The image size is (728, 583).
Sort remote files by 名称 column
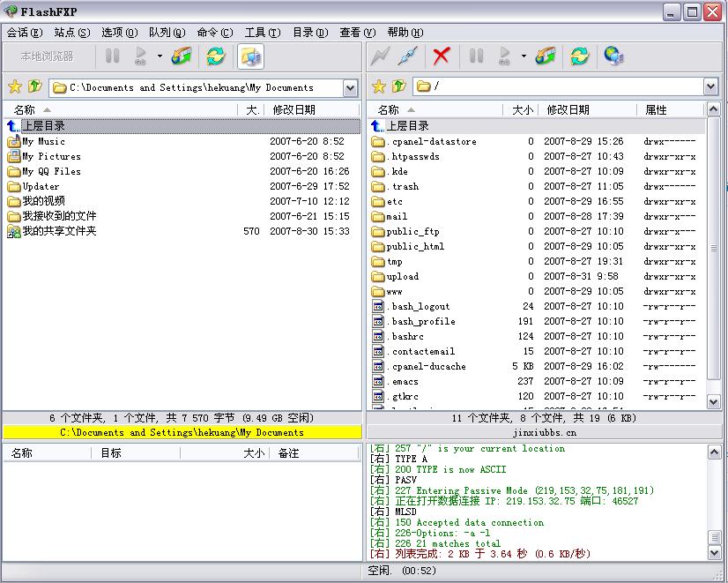point(435,110)
